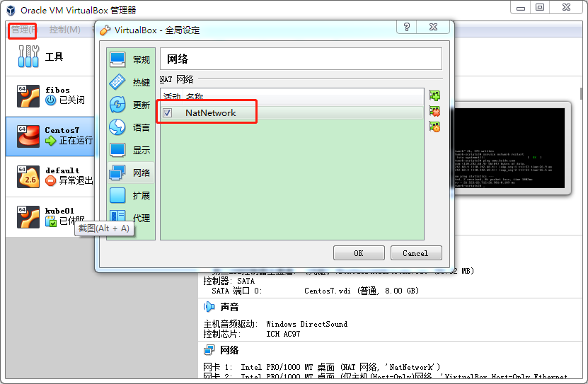Click the Windows DirectSound audio driver text

[307, 324]
